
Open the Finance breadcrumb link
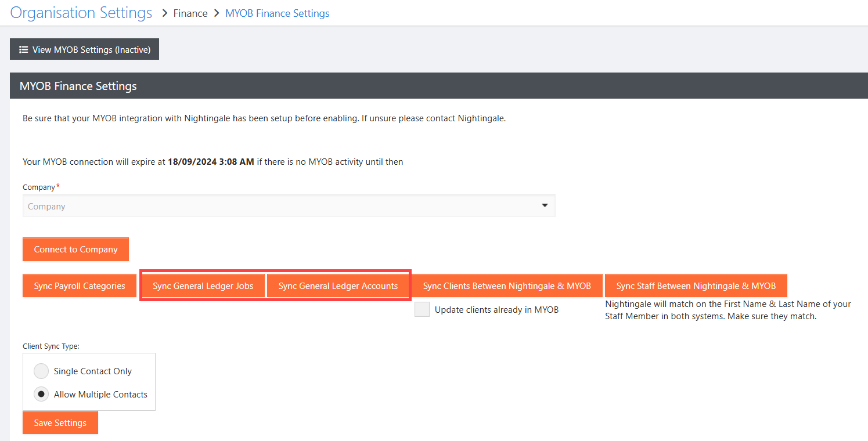coord(190,13)
